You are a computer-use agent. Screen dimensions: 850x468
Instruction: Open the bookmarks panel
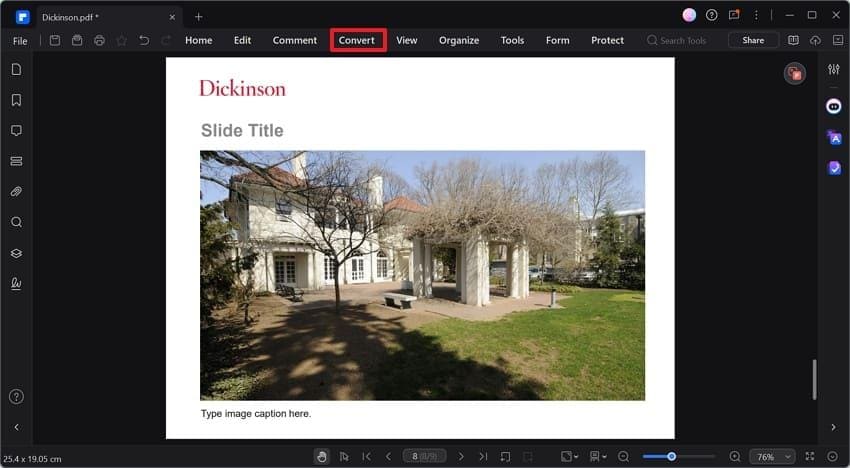tap(16, 100)
